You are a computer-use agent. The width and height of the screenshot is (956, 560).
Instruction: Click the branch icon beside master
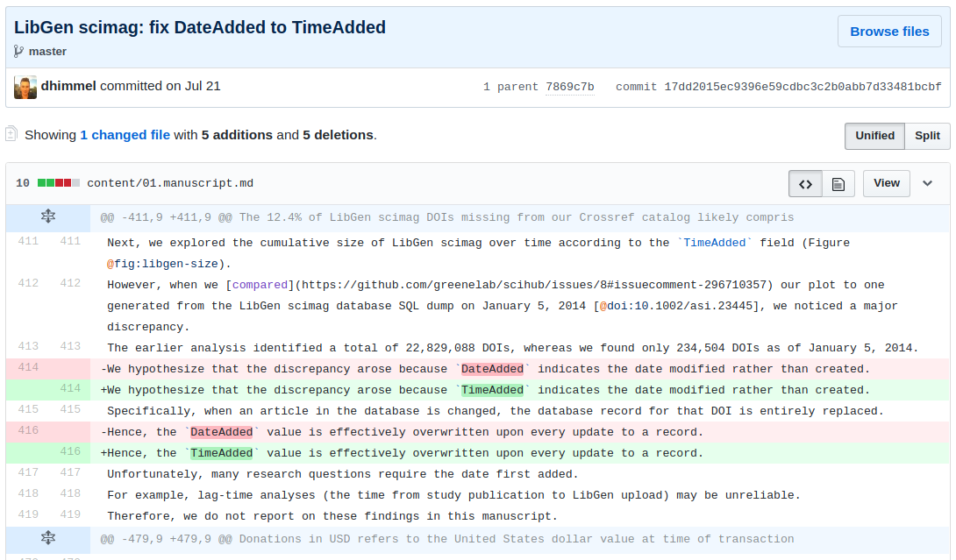pos(18,51)
